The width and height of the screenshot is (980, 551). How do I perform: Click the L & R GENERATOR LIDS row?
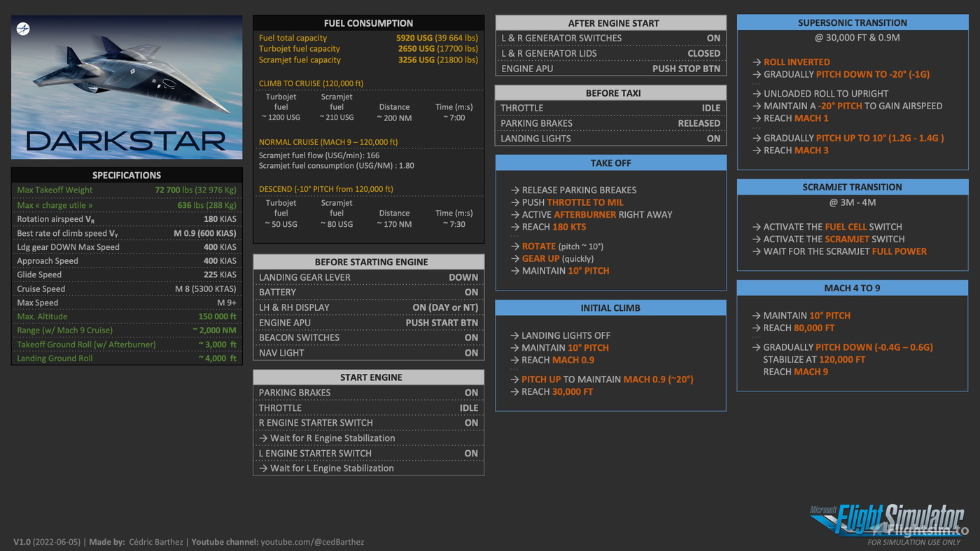(610, 53)
